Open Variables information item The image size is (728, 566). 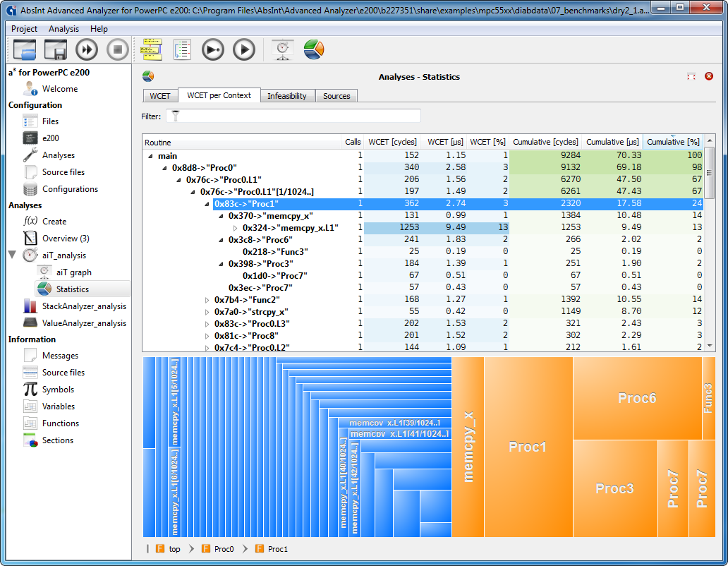pos(59,407)
